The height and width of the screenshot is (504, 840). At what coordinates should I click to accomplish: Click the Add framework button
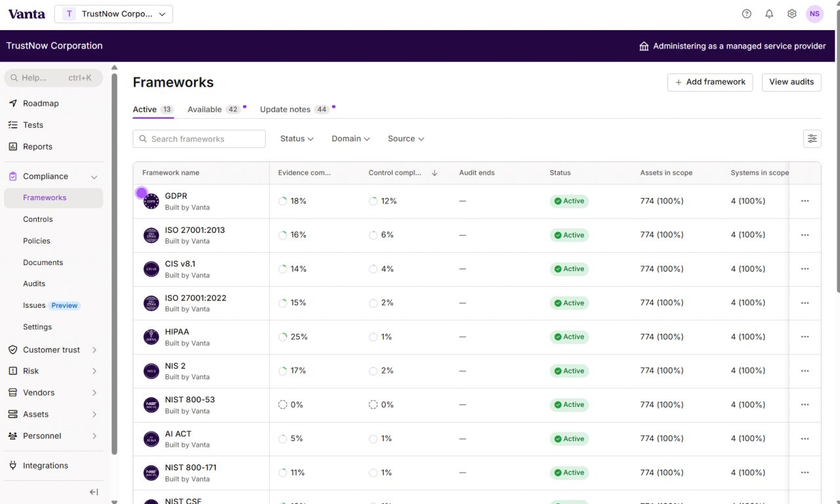[710, 82]
